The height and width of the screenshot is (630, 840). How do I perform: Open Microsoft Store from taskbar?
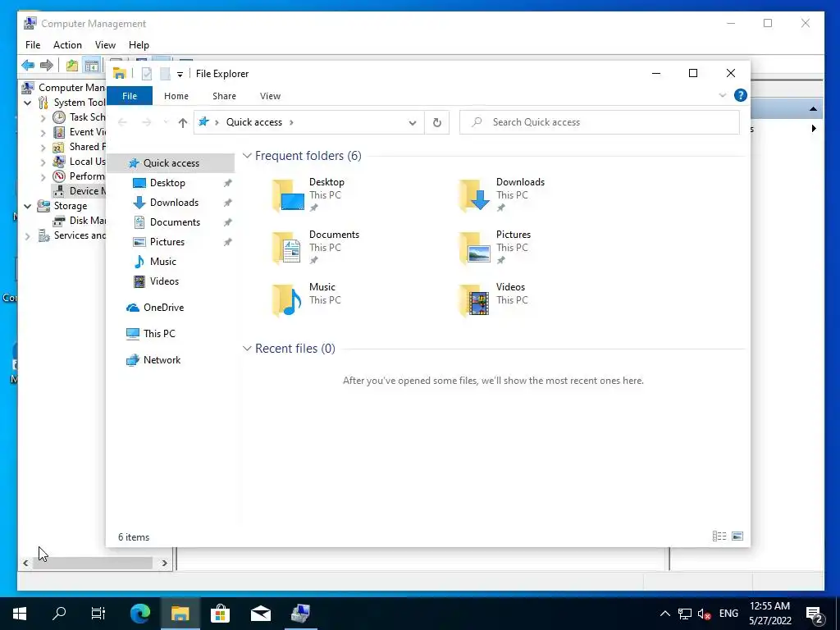[220, 614]
